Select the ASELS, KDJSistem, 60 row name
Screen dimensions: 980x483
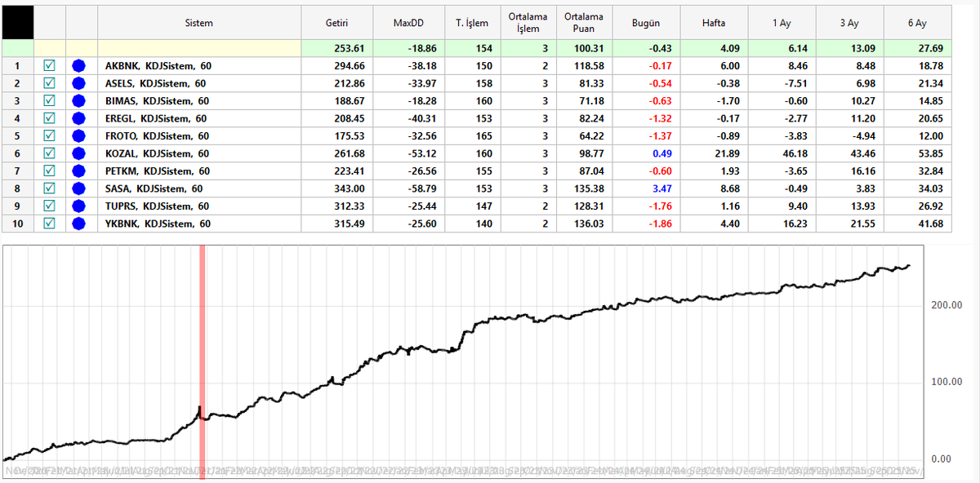coord(155,83)
